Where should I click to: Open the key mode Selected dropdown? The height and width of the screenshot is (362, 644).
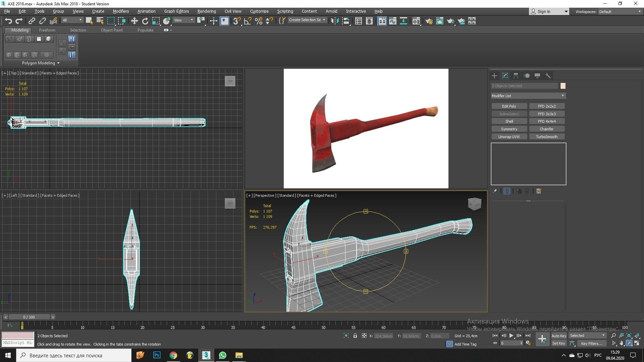(587, 336)
